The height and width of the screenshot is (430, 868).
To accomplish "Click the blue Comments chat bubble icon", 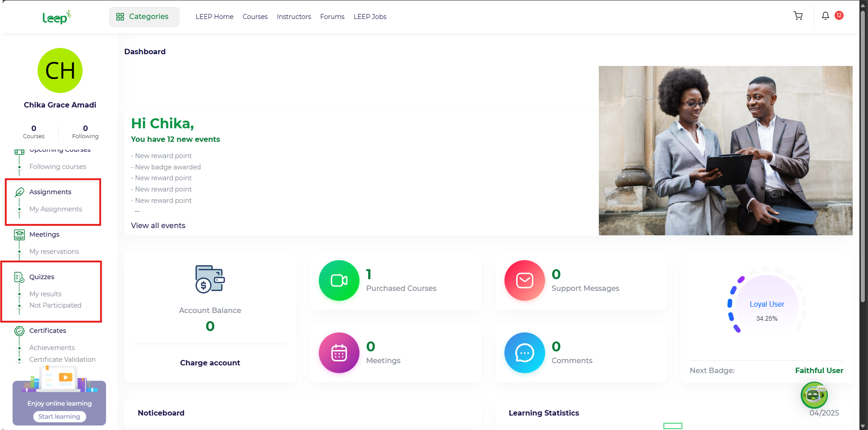I will 524,353.
